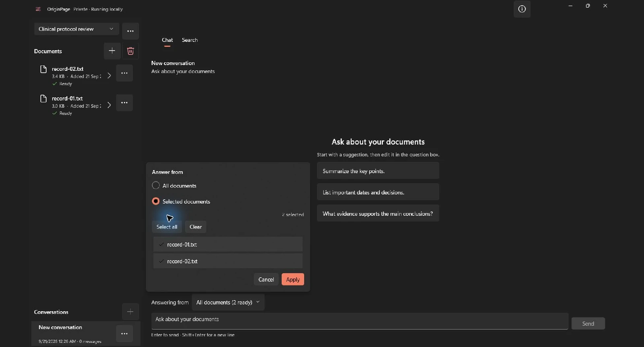
Task: Focus the Ask about your documents input
Action: 360,321
